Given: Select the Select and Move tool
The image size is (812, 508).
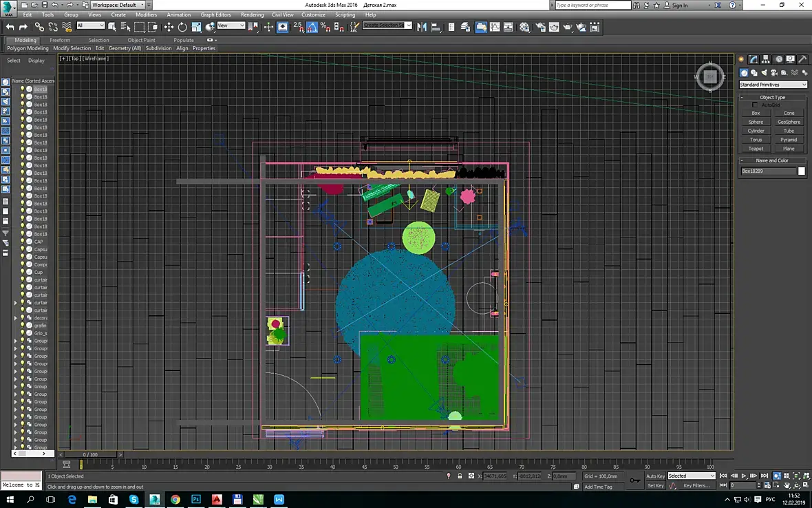Looking at the screenshot, I should click(169, 27).
